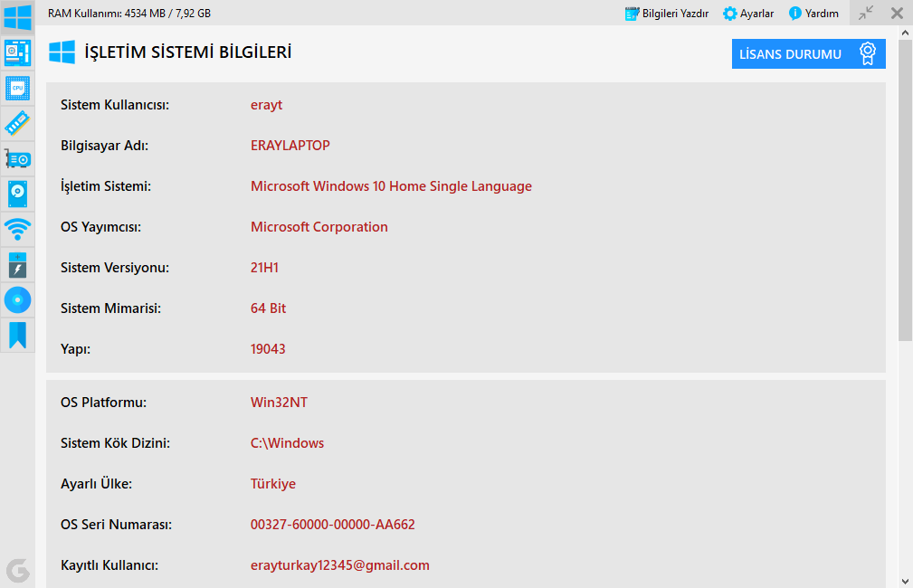Open the RAM memory sidebar icon
Image resolution: width=913 pixels, height=588 pixels.
pos(17,123)
